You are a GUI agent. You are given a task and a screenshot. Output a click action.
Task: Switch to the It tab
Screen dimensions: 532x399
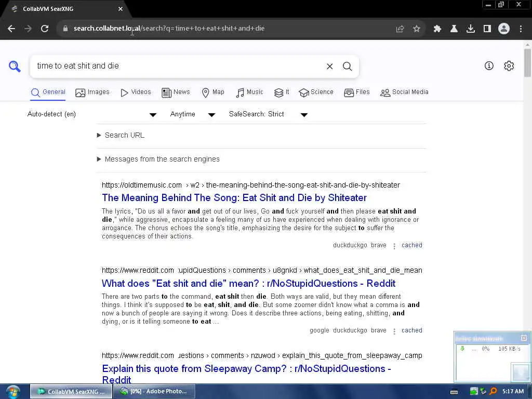pos(282,92)
